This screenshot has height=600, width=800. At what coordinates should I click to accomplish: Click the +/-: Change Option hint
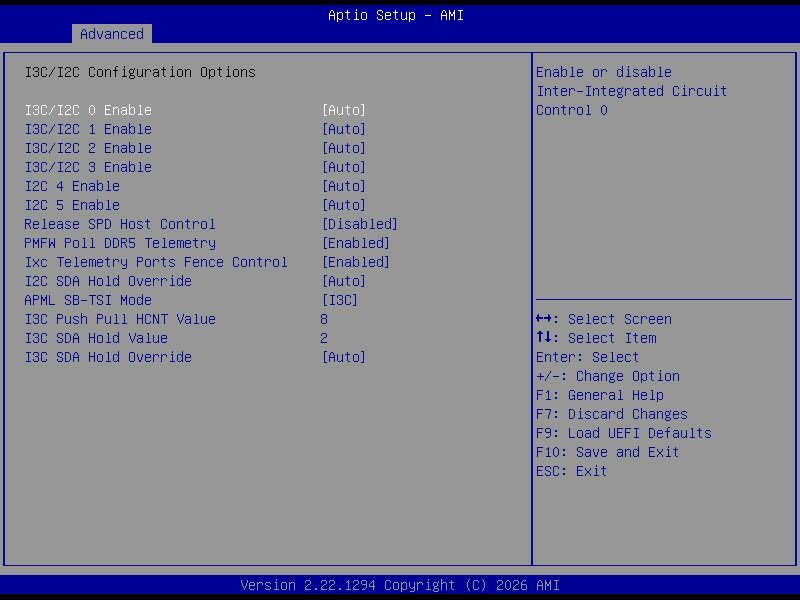tap(608, 376)
